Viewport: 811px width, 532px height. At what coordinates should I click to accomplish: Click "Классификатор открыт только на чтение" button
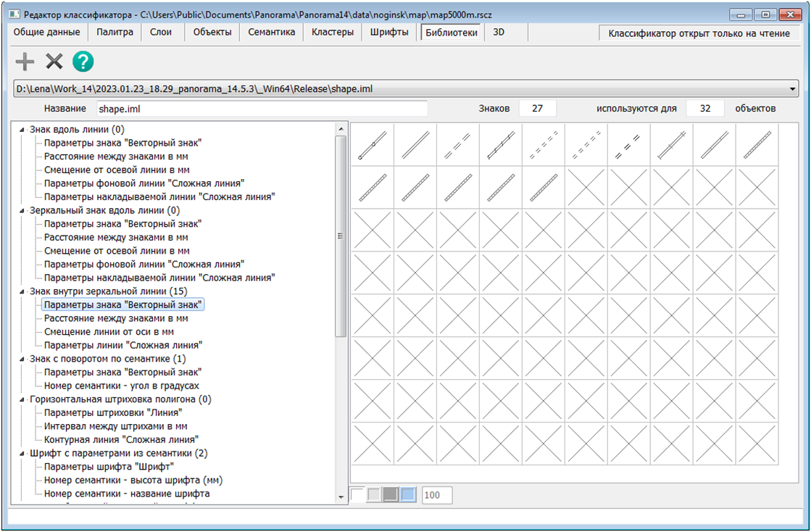699,33
